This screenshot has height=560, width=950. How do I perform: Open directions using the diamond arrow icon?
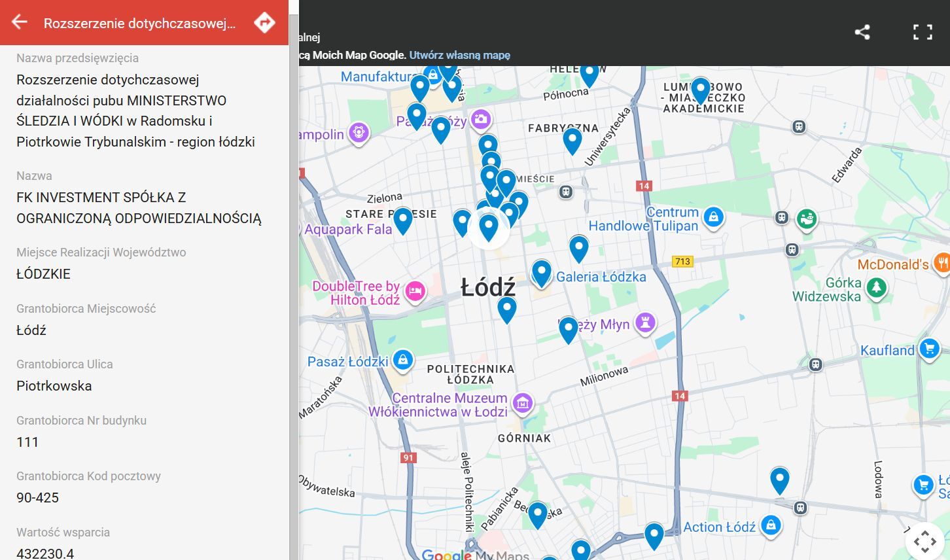(x=264, y=22)
